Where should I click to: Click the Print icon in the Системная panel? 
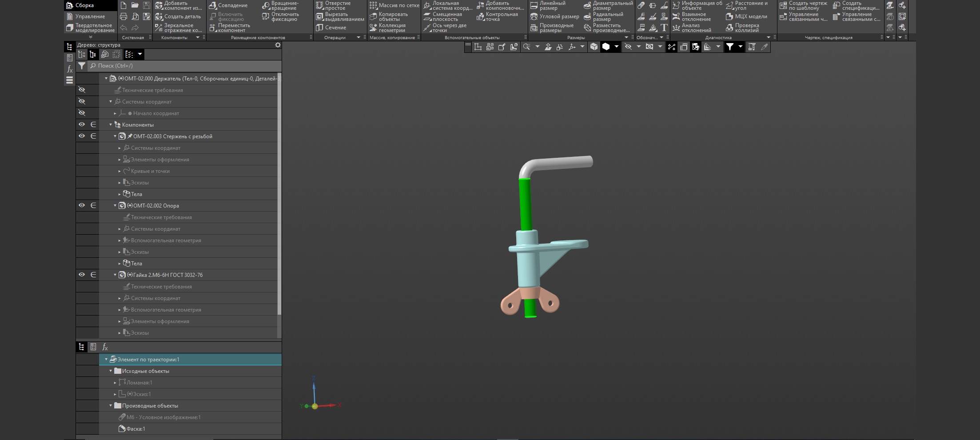(123, 16)
